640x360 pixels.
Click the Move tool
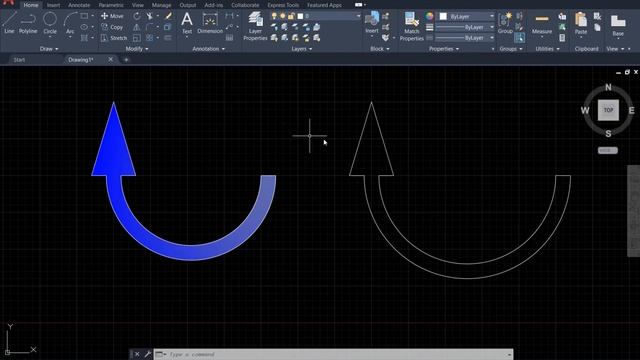(x=112, y=16)
